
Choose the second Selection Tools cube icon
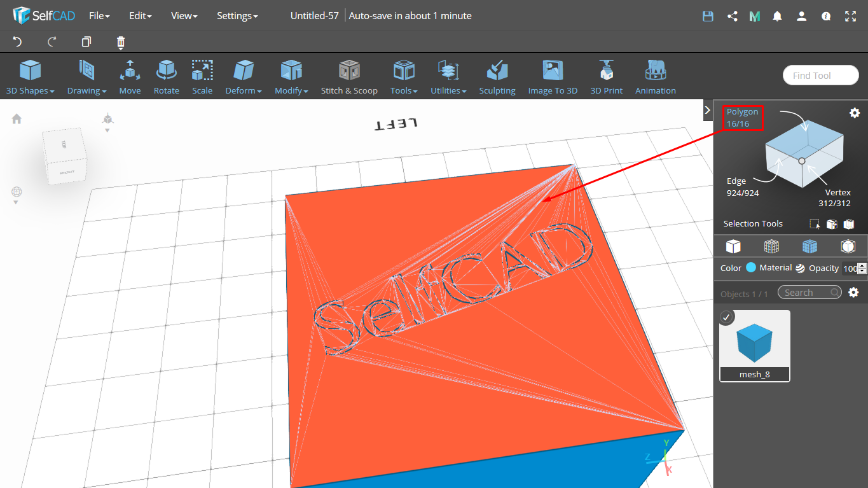(x=831, y=224)
